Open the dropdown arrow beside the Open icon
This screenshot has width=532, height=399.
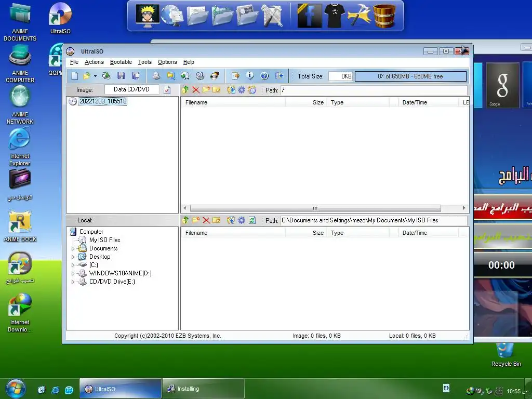tap(96, 76)
